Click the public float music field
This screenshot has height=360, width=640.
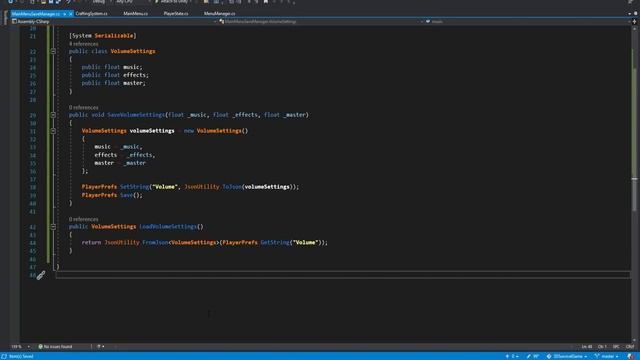112,67
